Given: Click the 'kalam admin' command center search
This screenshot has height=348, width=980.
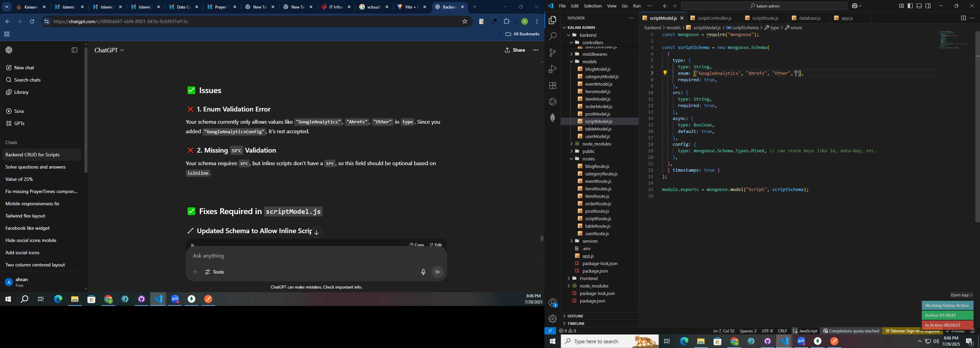Looking at the screenshot, I should [x=764, y=6].
